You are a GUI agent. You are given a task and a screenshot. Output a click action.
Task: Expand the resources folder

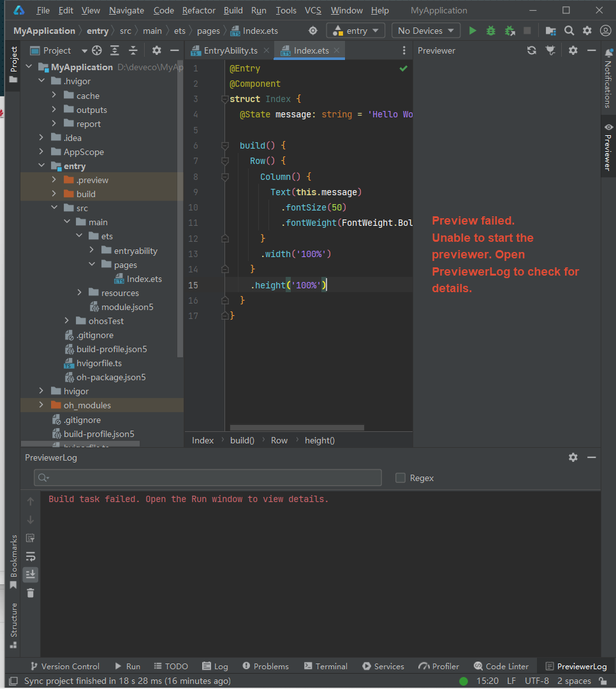coord(80,293)
